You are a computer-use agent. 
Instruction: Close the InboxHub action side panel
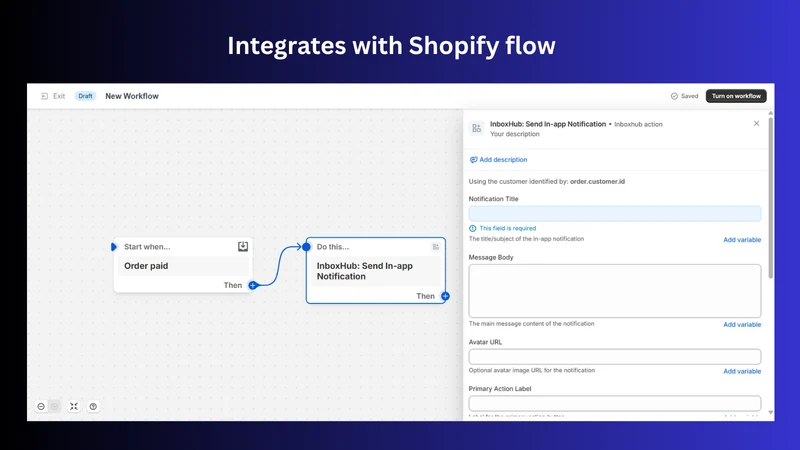coord(756,123)
